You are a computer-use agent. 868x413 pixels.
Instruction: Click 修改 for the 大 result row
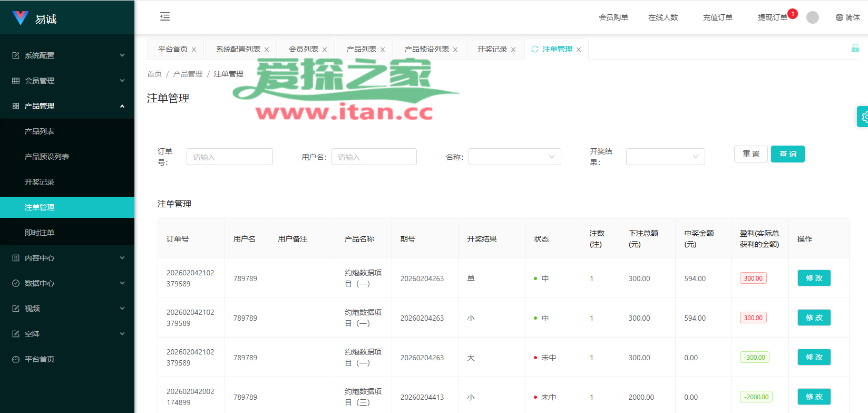click(814, 357)
